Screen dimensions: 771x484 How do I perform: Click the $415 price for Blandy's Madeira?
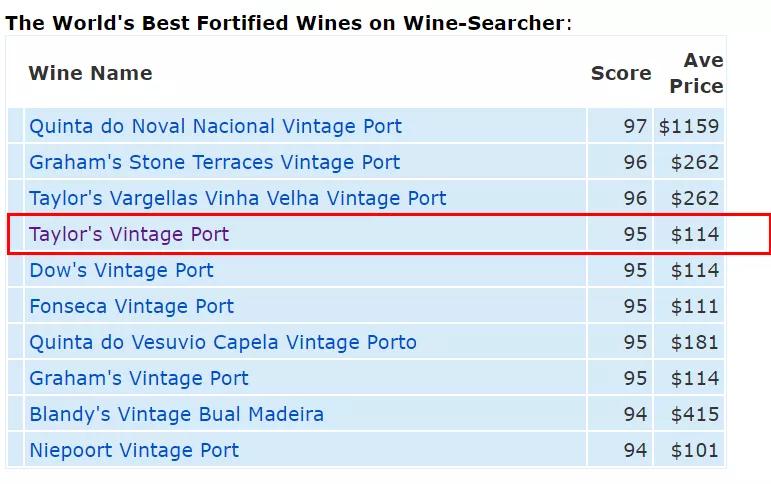(695, 415)
